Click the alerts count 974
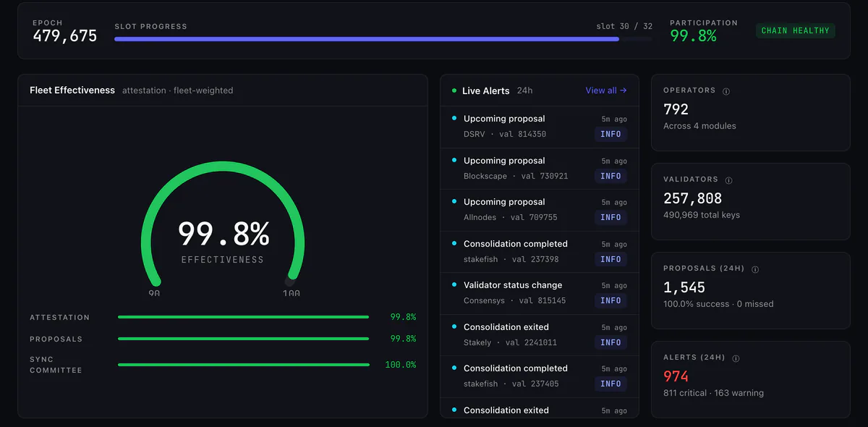Screen dimensions: 868x427 pyautogui.click(x=676, y=376)
